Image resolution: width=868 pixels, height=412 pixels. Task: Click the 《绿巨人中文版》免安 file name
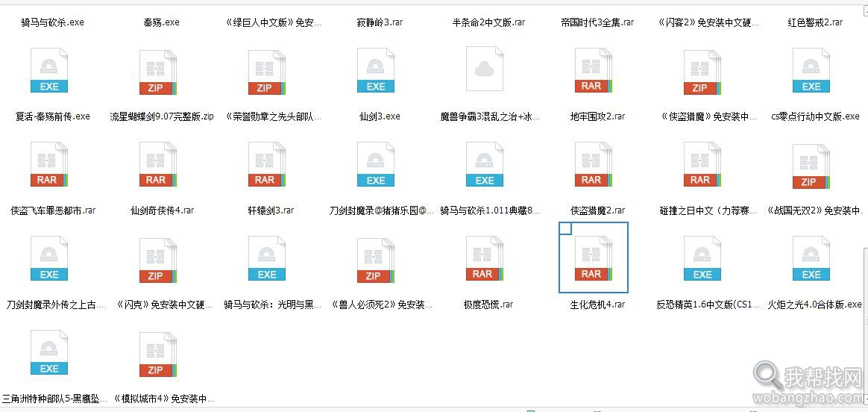tap(274, 22)
